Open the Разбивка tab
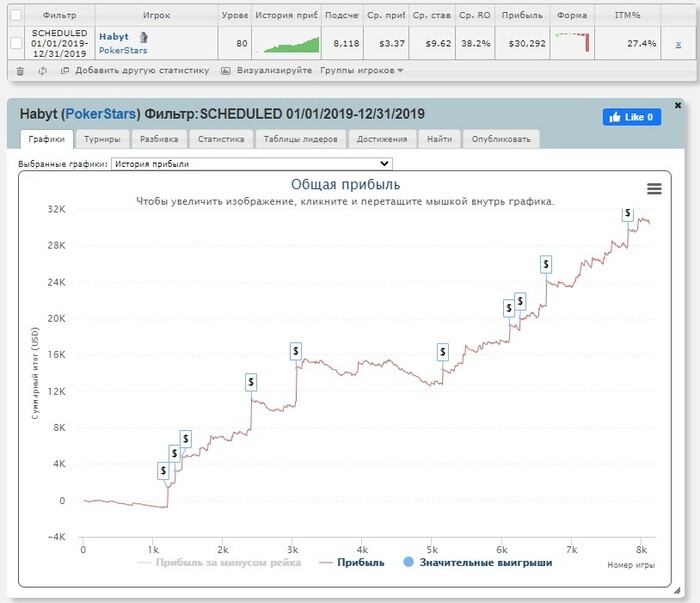The width and height of the screenshot is (700, 603). (159, 139)
